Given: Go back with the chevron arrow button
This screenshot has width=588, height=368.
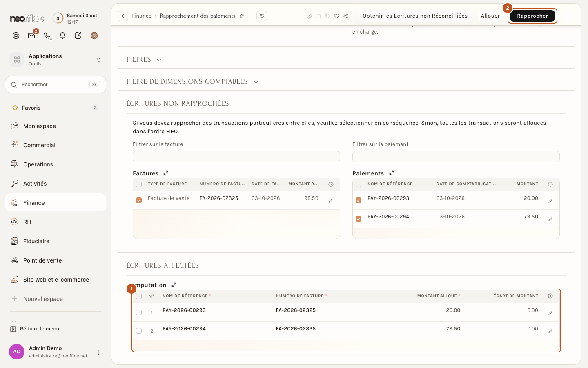Looking at the screenshot, I should (x=123, y=16).
